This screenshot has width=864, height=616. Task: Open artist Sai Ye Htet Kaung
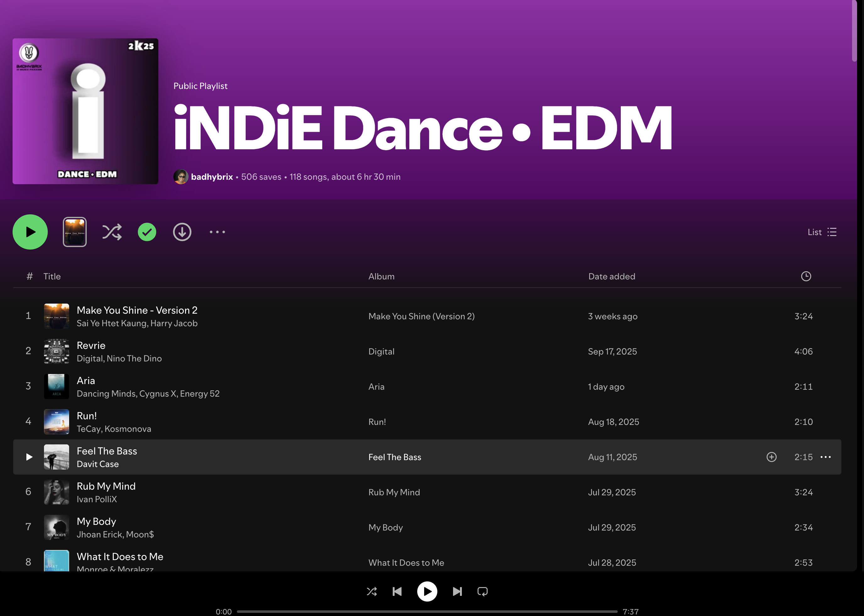(x=112, y=323)
